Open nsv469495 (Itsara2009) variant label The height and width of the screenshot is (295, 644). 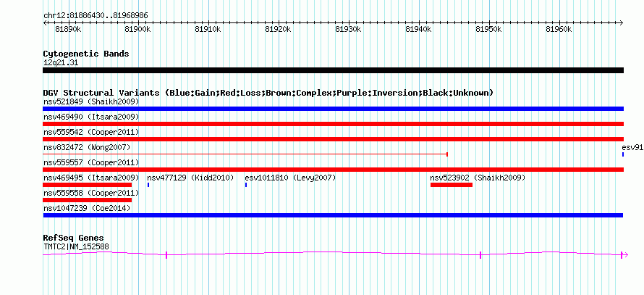[x=91, y=178]
